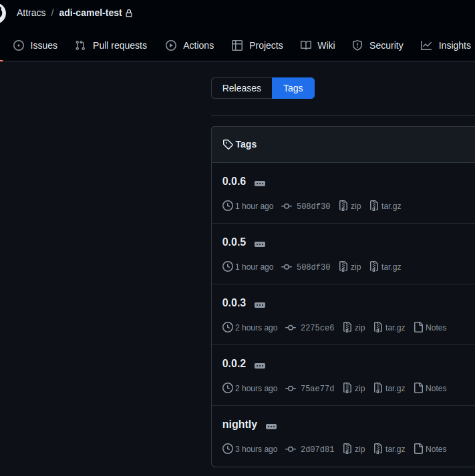
Task: Expand the ellipsis for tag 0.0.5
Action: [x=260, y=244]
